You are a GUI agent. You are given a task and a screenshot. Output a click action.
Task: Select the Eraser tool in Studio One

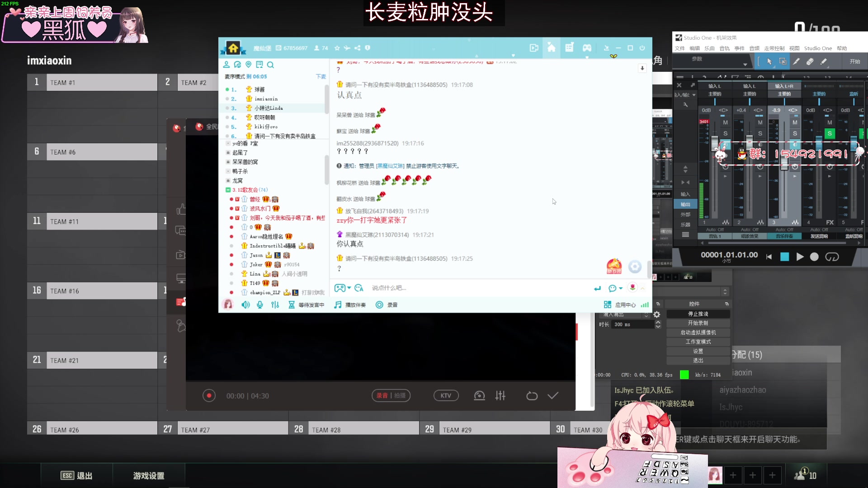pos(810,61)
